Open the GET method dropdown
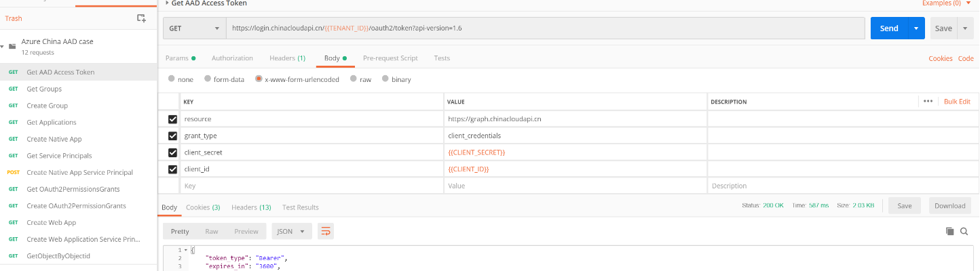 (194, 28)
